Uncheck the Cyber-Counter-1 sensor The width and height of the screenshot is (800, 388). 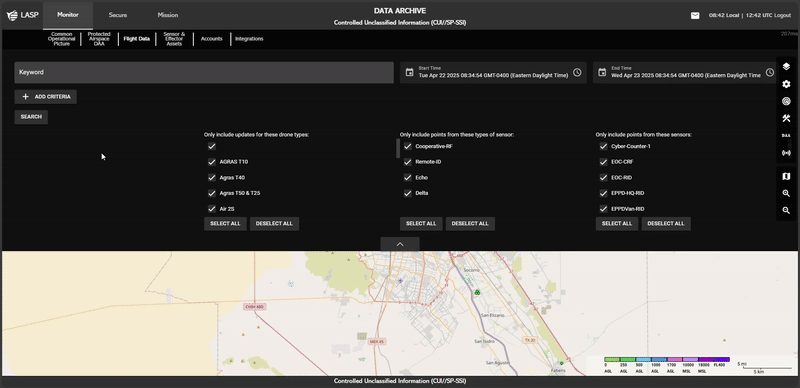tap(604, 147)
